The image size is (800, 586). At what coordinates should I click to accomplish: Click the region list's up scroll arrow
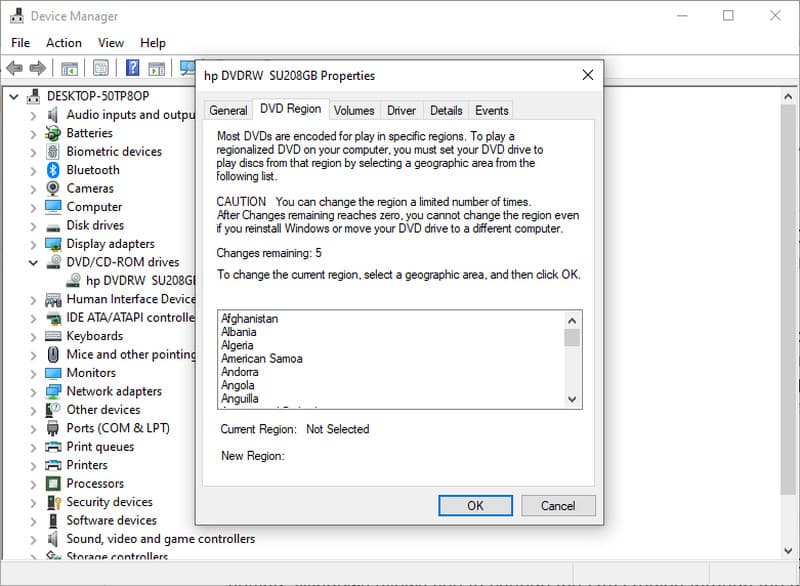[x=572, y=321]
